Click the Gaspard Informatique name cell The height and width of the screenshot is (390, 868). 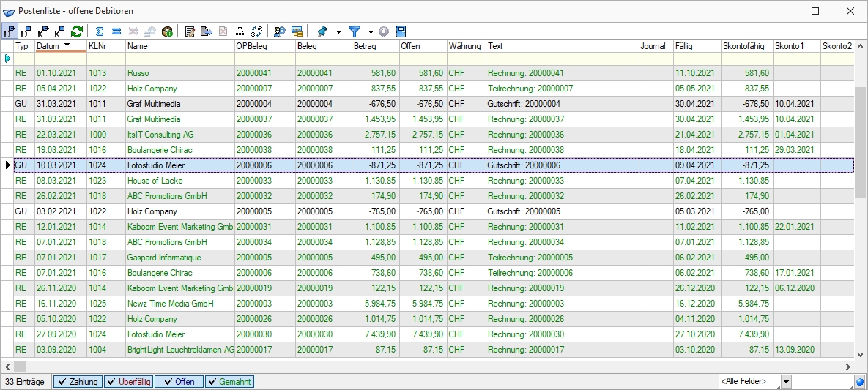click(x=180, y=258)
